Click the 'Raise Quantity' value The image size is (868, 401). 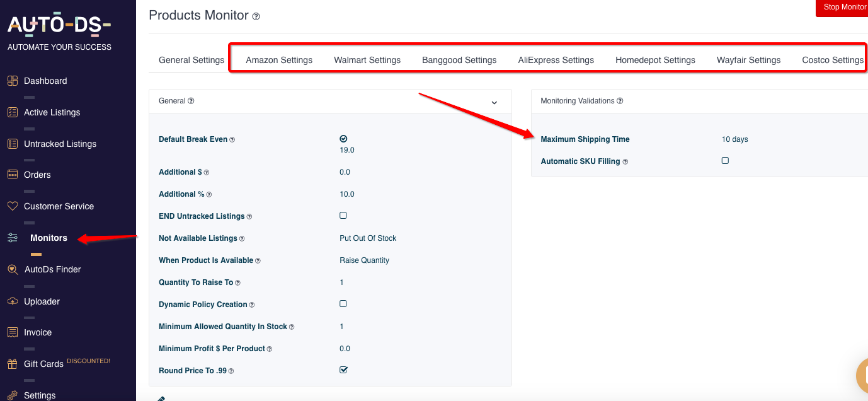coord(364,260)
